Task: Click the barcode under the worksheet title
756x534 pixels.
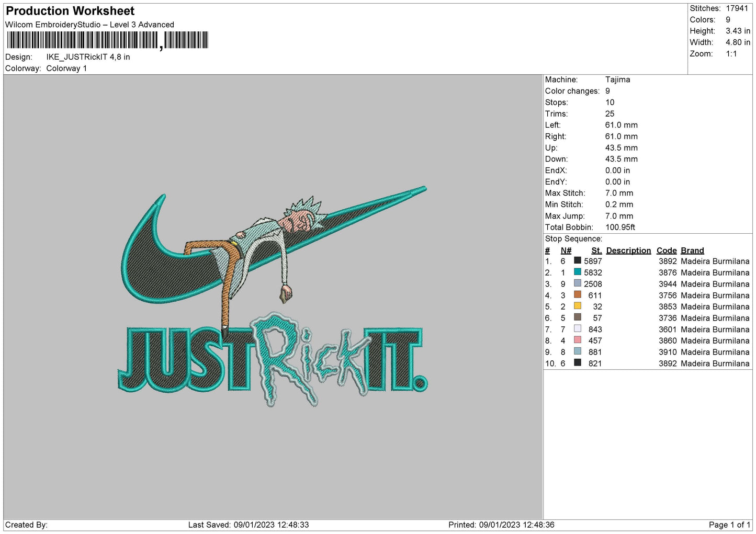Action: tap(107, 40)
